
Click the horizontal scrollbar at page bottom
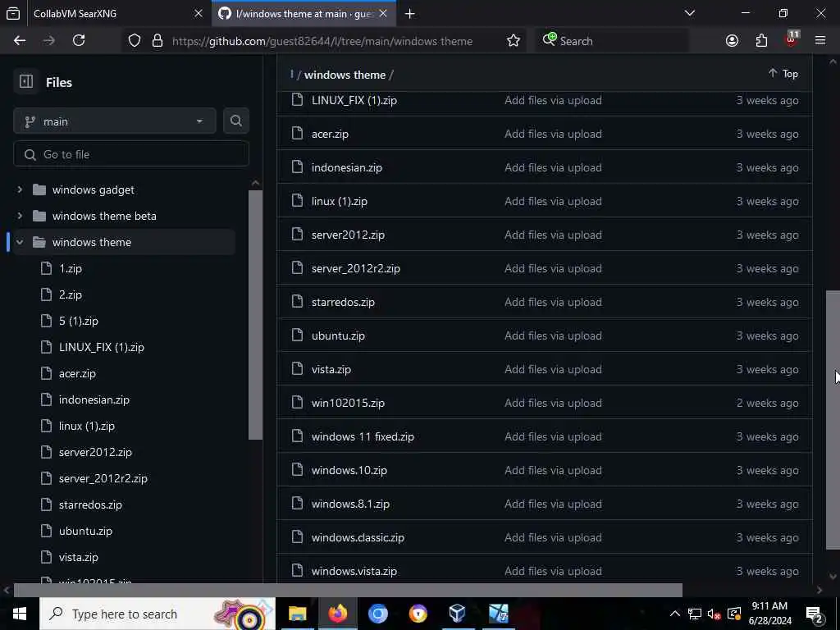click(x=348, y=590)
